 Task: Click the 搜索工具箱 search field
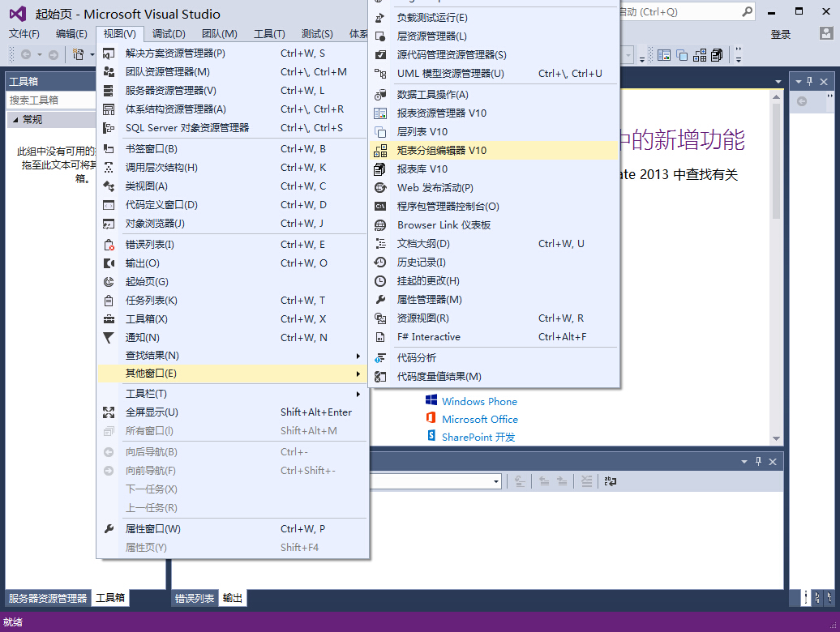click(51, 100)
